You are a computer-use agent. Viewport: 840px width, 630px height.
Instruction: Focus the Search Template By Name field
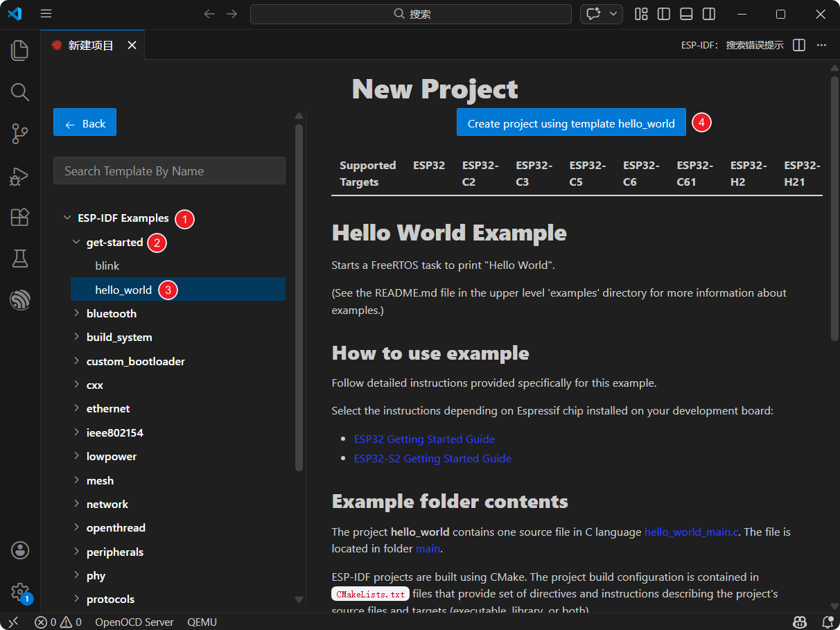pos(169,170)
